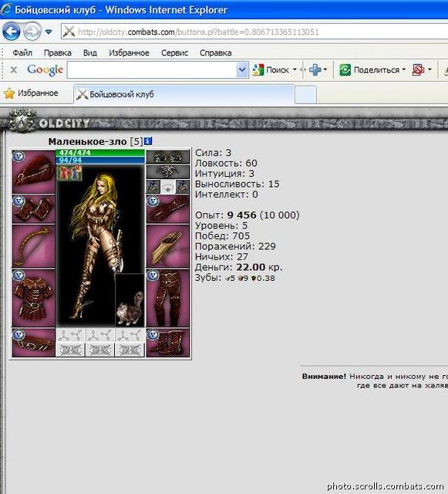Image resolution: width=448 pixels, height=494 pixels.
Task: Open the Избранное favorites star button
Action: [x=31, y=93]
